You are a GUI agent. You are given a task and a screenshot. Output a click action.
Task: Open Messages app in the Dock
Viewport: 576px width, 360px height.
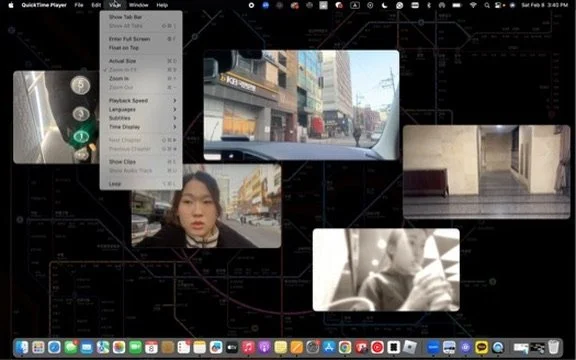(71, 347)
